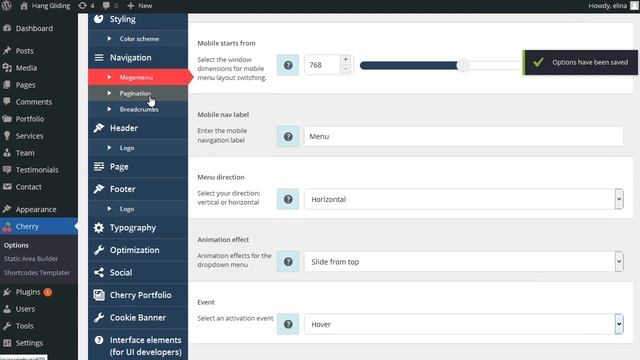The height and width of the screenshot is (360, 640).
Task: Click help icon for Mobile starts from
Action: 288,65
